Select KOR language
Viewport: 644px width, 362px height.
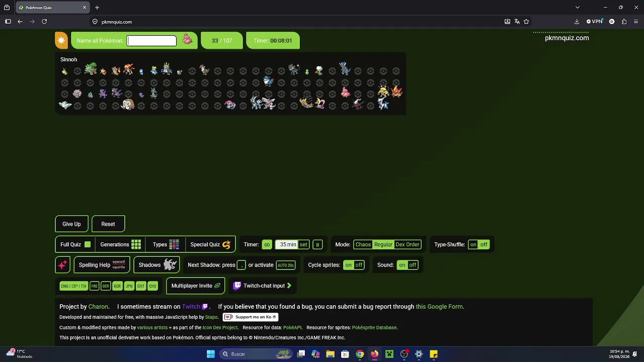coord(117,286)
